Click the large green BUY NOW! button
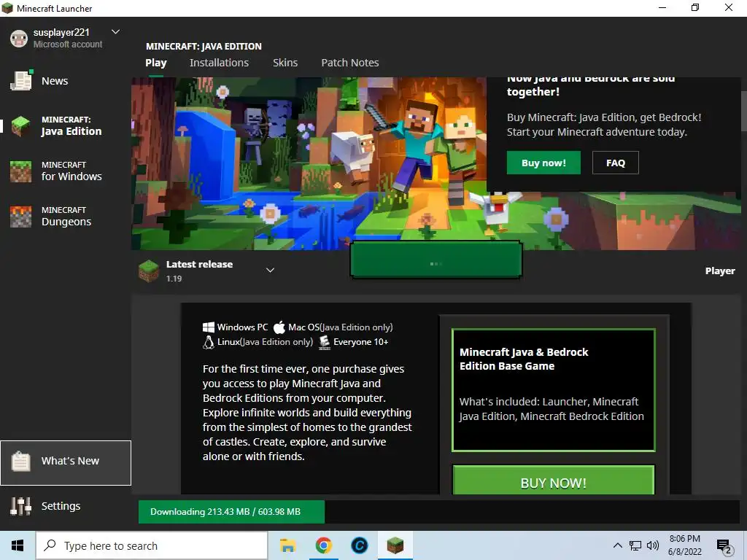 [x=553, y=480]
